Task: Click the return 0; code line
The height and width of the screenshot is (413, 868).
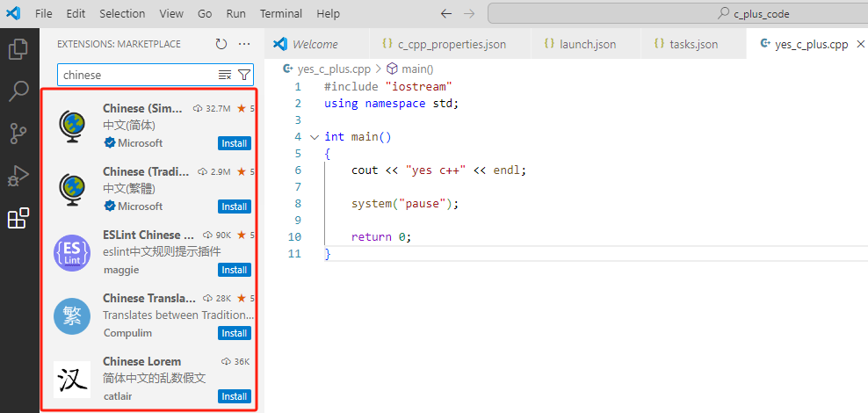Action: (382, 237)
